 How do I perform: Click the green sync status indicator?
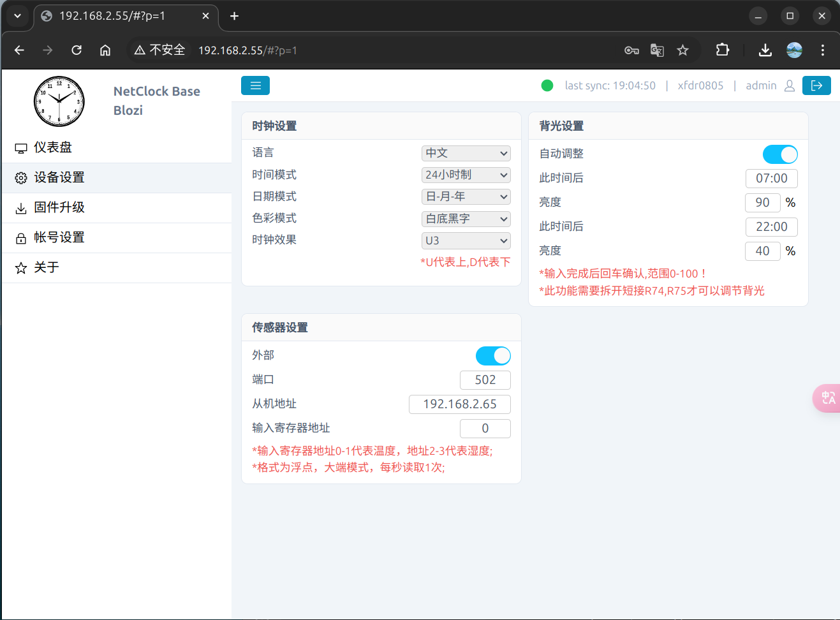click(x=547, y=85)
